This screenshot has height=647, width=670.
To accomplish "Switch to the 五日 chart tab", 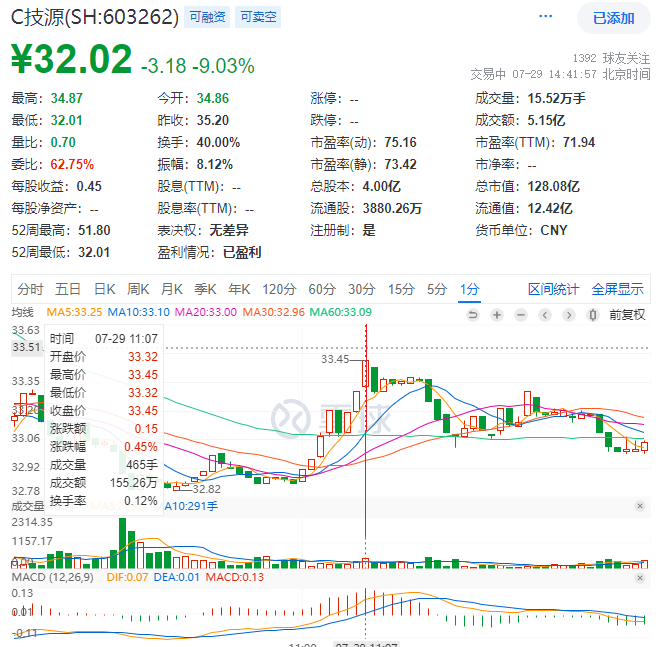I will [68, 289].
